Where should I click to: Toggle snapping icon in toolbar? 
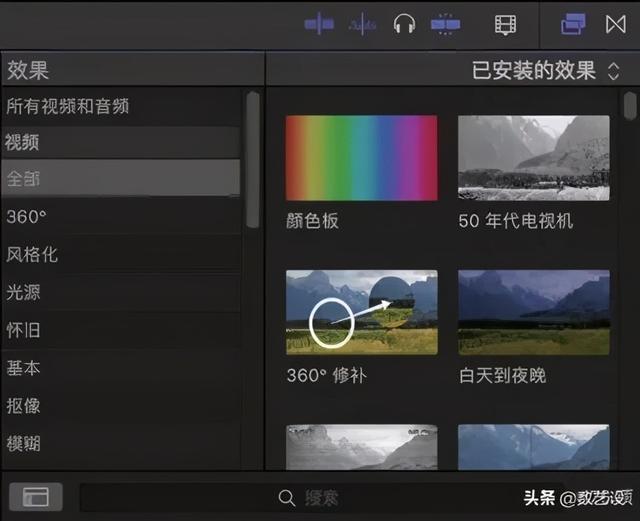click(445, 24)
